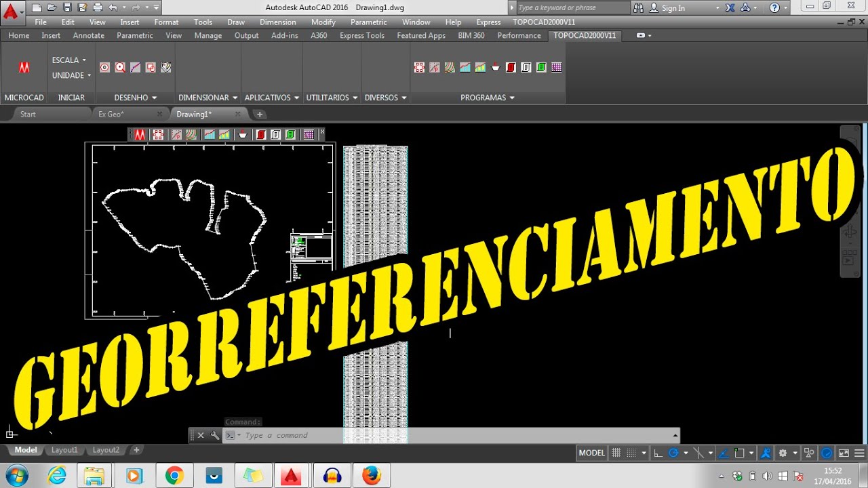This screenshot has width=868, height=488.
Task: Click the purple grid icon on floating toolbar
Action: 309,135
